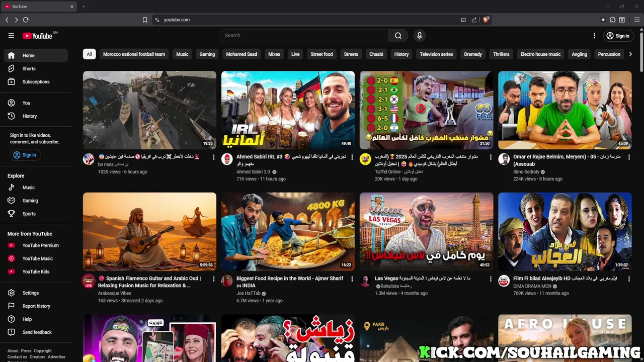Viewport: 644px width, 362px height.
Task: Play the Las Vegas video thumbnail
Action: click(x=426, y=232)
